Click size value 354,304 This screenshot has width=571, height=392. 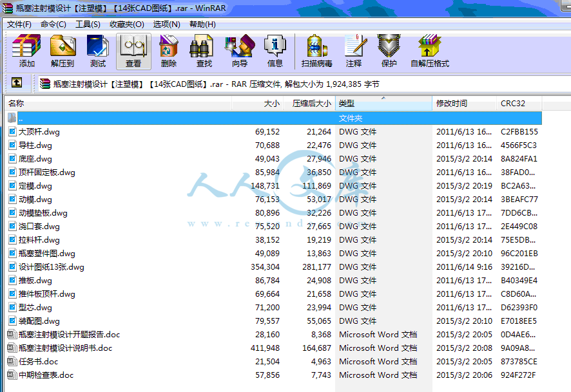click(x=265, y=267)
